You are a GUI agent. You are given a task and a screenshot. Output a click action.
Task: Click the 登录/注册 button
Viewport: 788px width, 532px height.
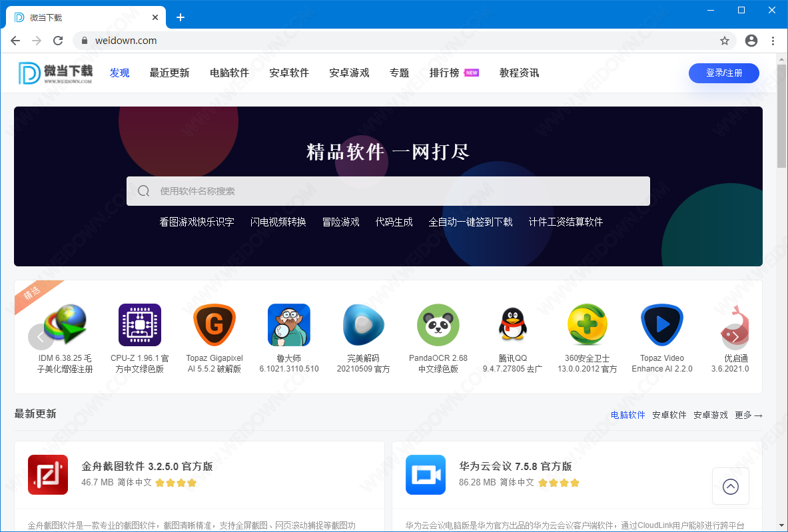[723, 73]
